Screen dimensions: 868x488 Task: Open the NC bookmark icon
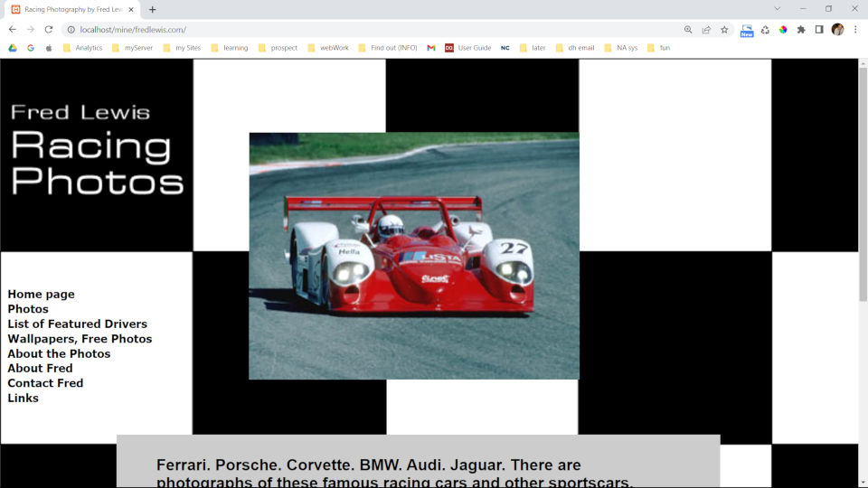tap(505, 48)
